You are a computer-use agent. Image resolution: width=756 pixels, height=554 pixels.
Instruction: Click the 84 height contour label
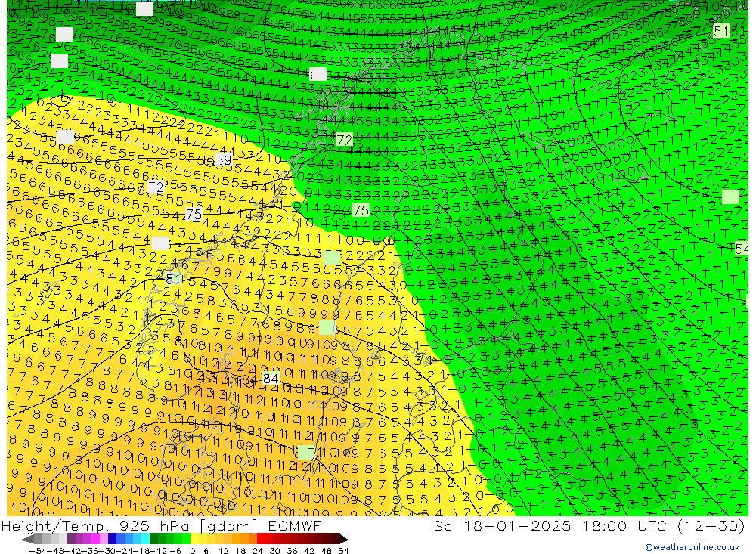[271, 379]
